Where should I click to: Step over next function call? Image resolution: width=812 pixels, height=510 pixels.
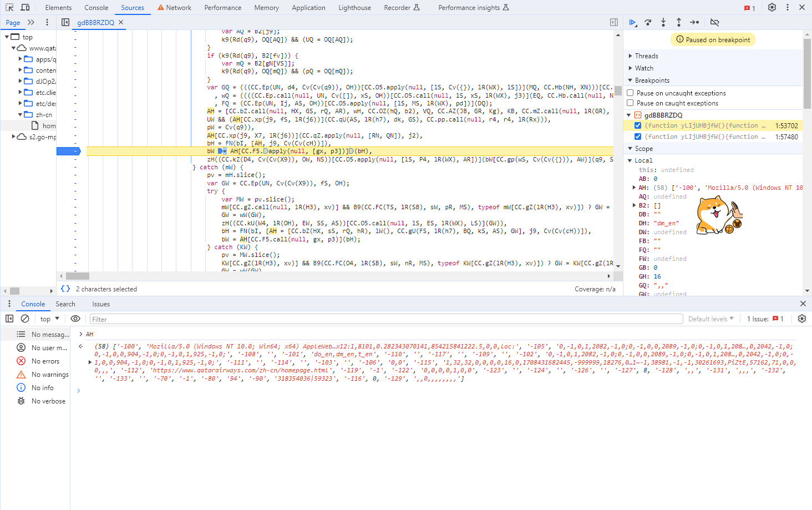coord(648,22)
